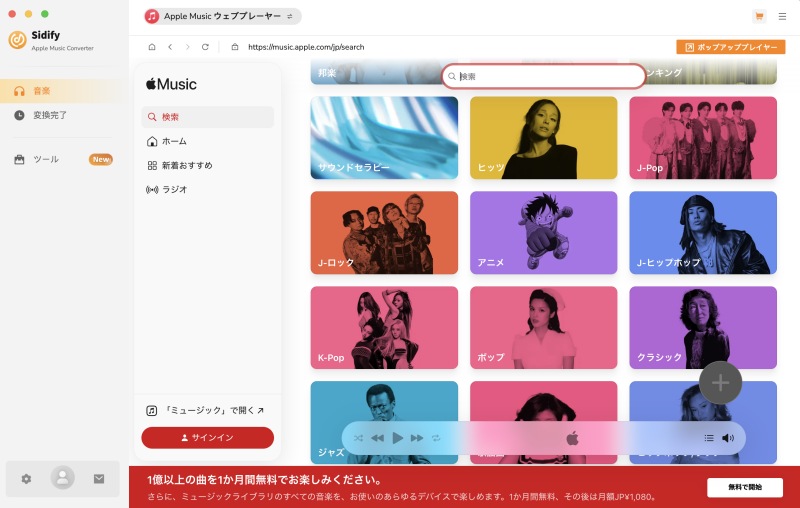Click the URL address text

(x=306, y=47)
